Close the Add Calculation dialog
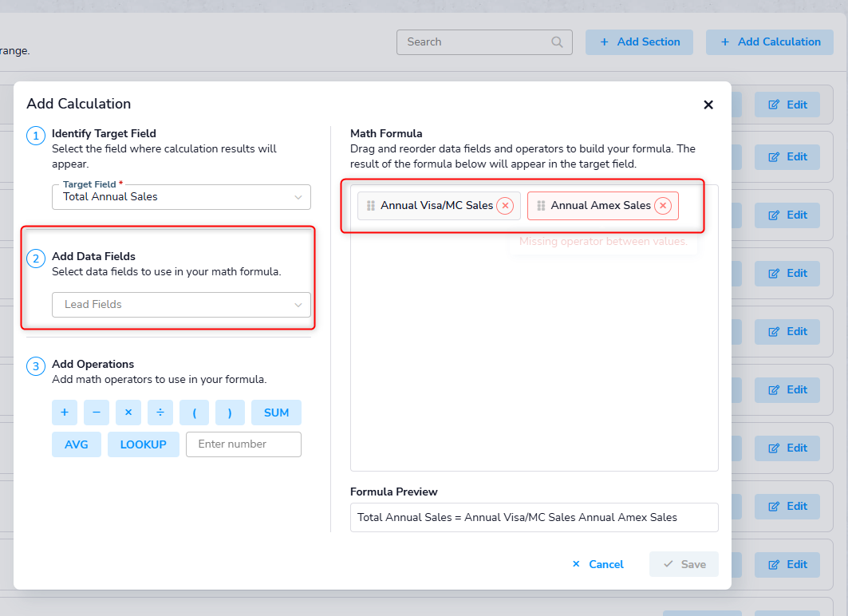The image size is (848, 616). pyautogui.click(x=708, y=105)
